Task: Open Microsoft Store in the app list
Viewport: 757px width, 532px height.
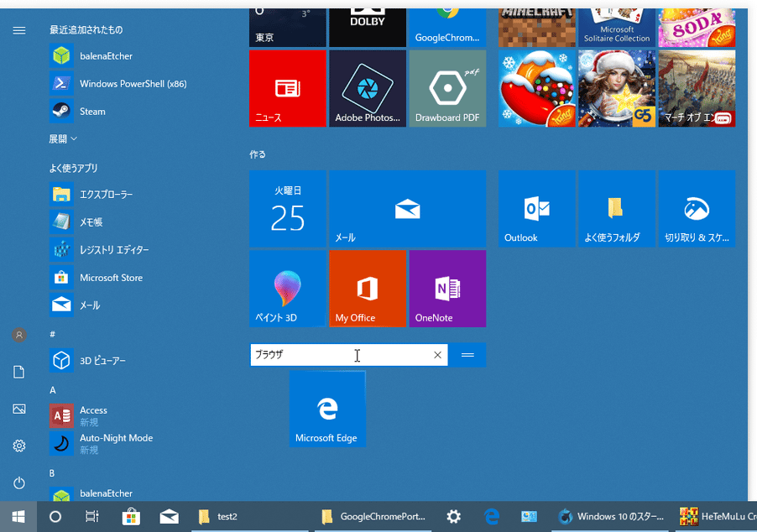Action: tap(97, 278)
